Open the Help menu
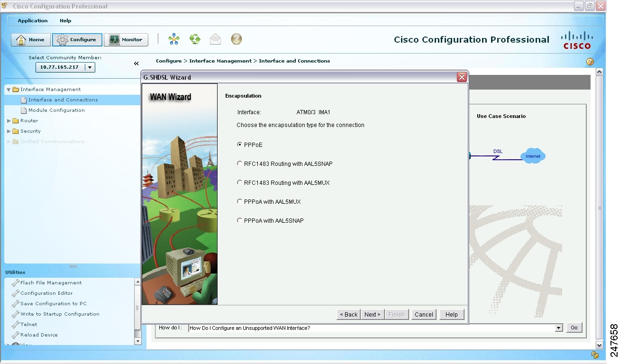Screen dimensions: 619x364 pyautogui.click(x=65, y=20)
